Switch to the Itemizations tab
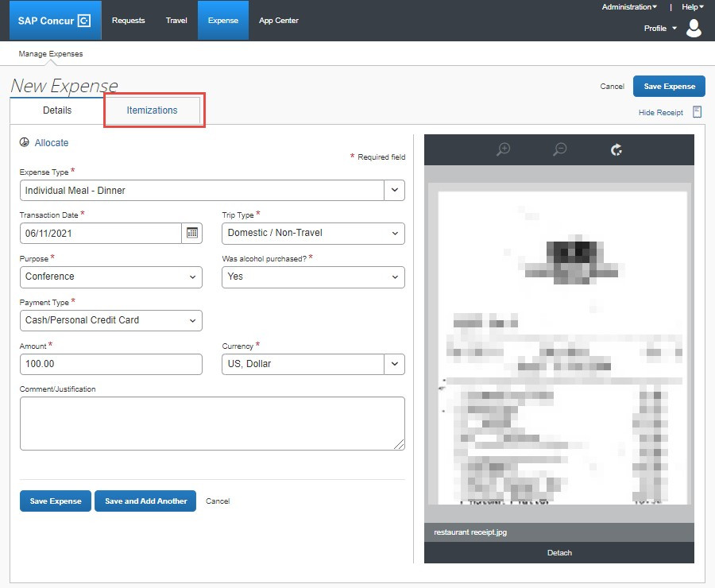This screenshot has height=588, width=715. [x=153, y=110]
